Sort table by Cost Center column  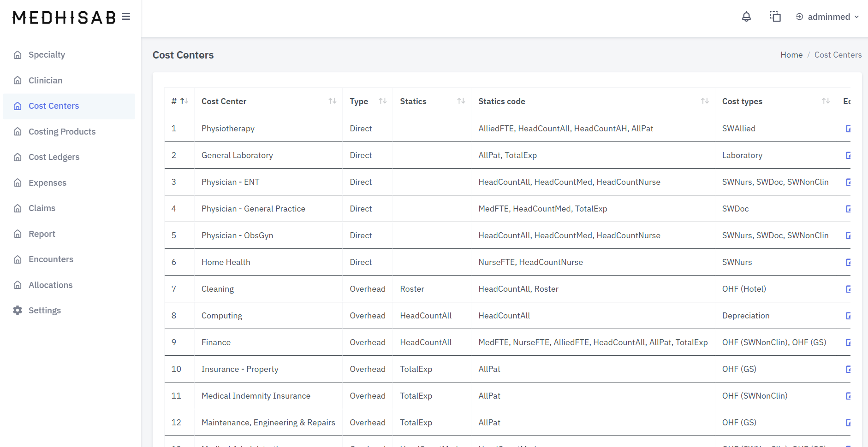[332, 101]
